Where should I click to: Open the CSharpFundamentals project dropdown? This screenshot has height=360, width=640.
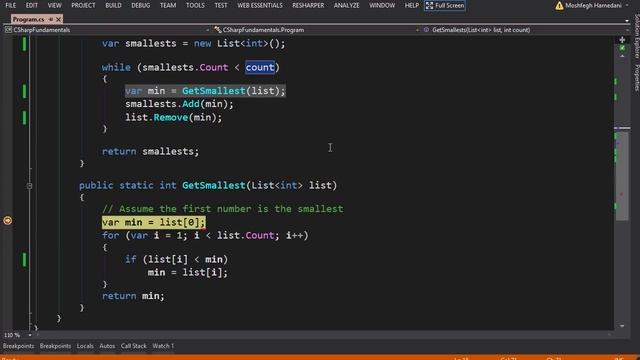(107, 30)
